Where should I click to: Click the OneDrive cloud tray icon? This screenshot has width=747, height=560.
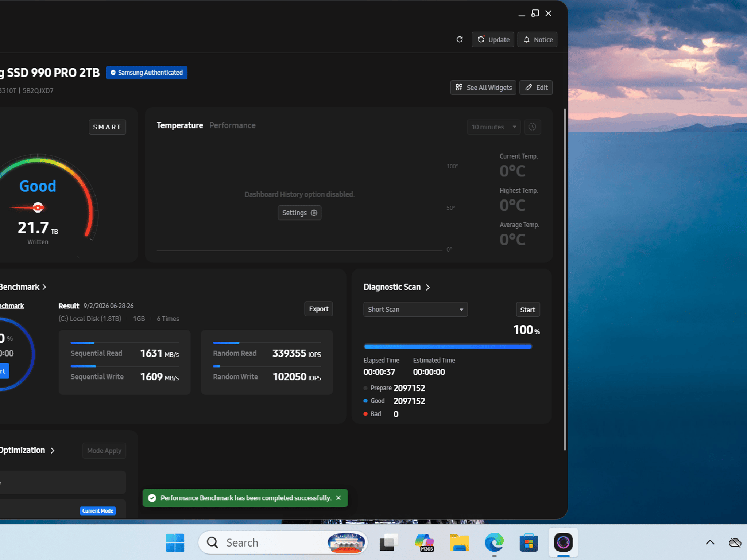[735, 543]
